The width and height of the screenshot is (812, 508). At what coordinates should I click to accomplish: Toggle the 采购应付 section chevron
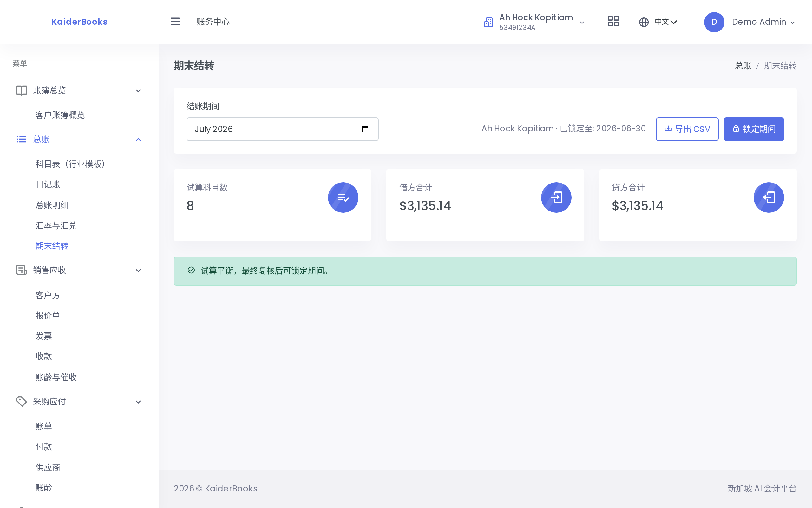pyautogui.click(x=138, y=402)
